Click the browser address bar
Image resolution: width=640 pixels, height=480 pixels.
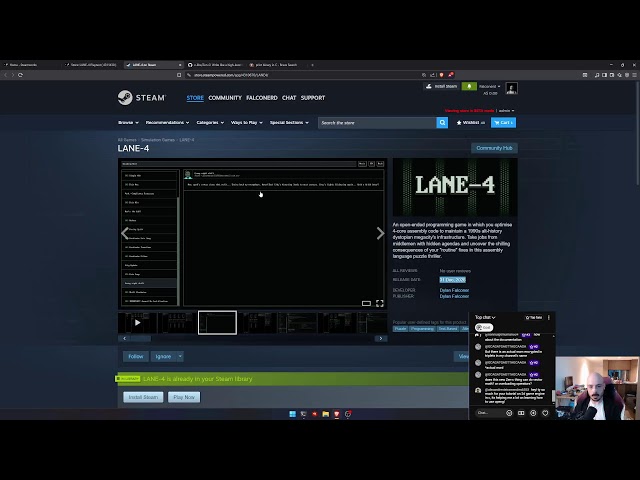tap(302, 75)
